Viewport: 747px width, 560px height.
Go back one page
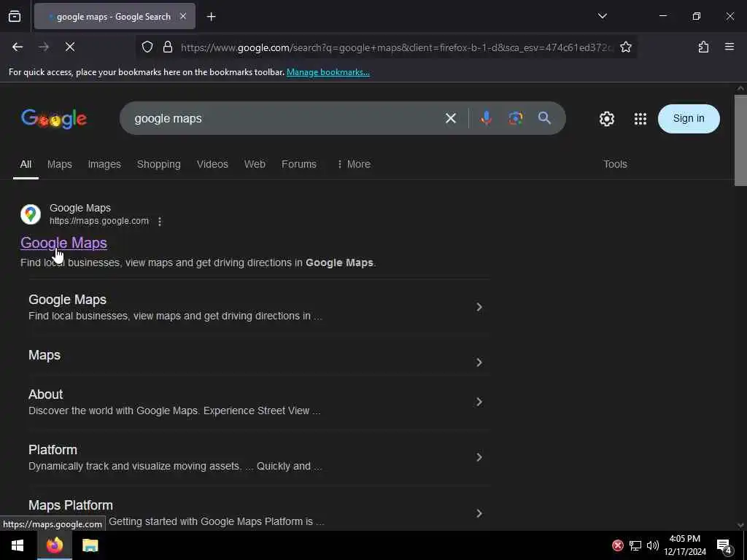[x=18, y=47]
